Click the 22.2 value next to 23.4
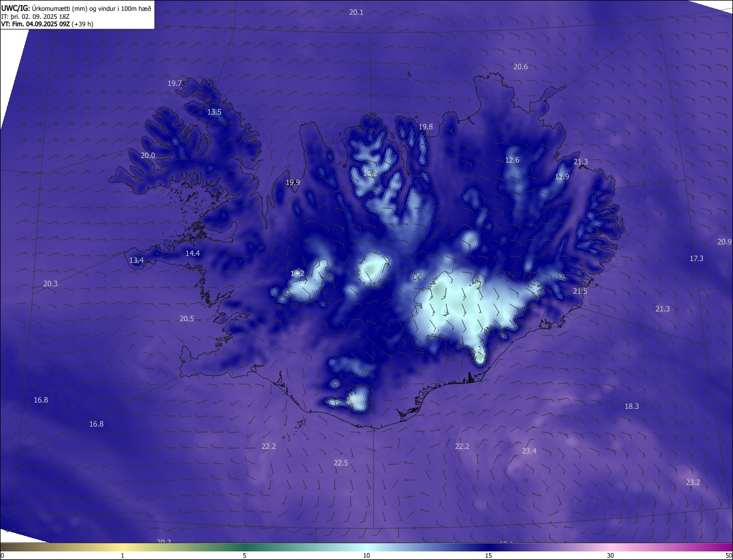Screen dimensions: 733x560 tap(462, 447)
